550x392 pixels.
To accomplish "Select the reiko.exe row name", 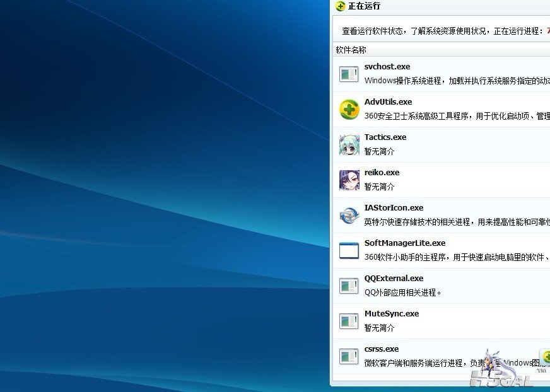I will click(x=382, y=172).
